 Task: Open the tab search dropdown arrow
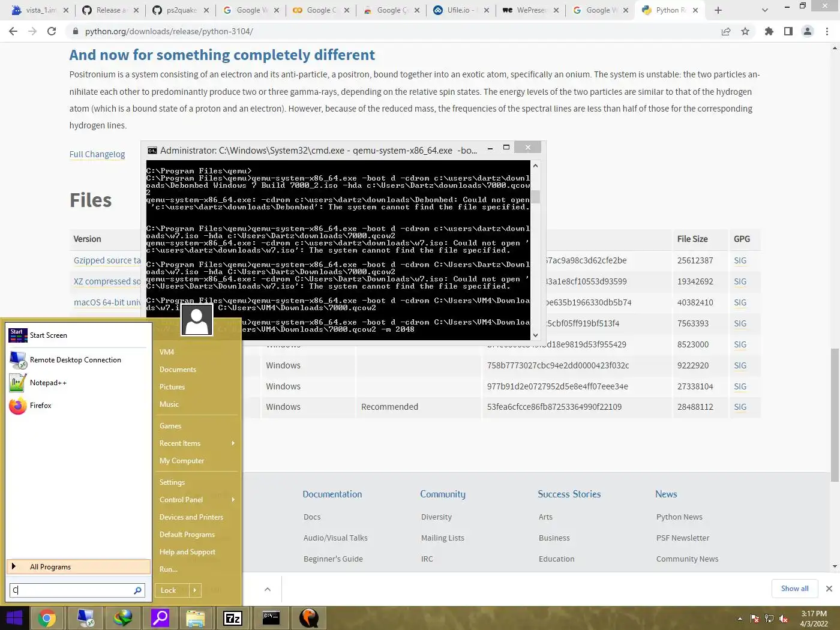(x=764, y=10)
